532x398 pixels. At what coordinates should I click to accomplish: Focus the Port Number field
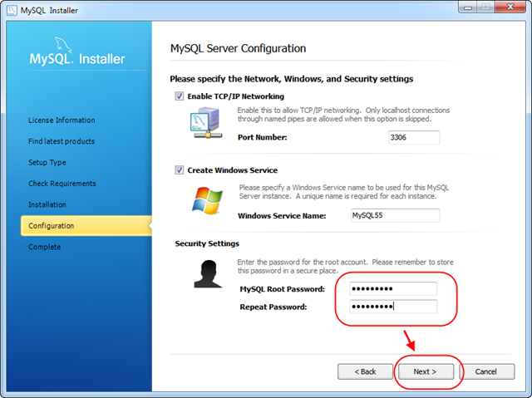(414, 137)
